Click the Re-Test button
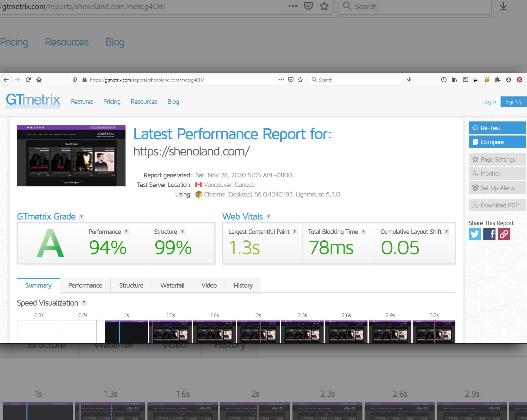Image resolution: width=527 pixels, height=420 pixels. pyautogui.click(x=497, y=128)
